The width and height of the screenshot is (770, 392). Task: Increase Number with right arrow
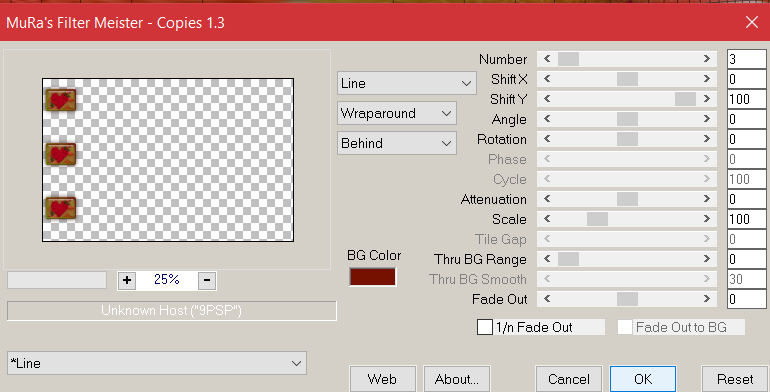[x=707, y=59]
